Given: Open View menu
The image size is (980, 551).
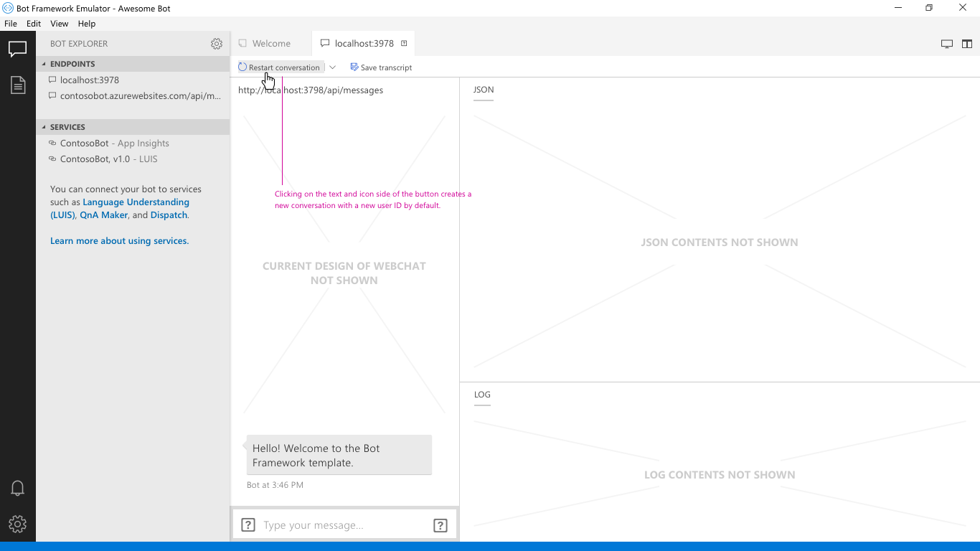Looking at the screenshot, I should coord(60,24).
